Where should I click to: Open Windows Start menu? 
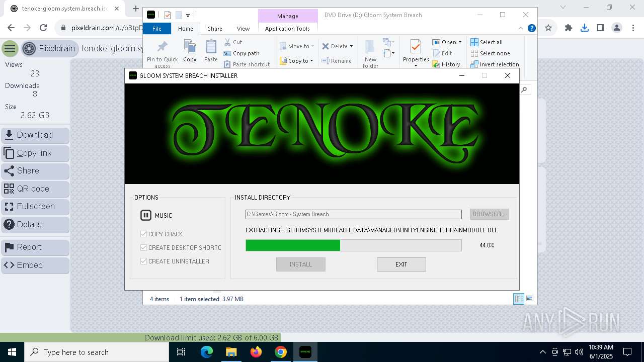(x=12, y=352)
